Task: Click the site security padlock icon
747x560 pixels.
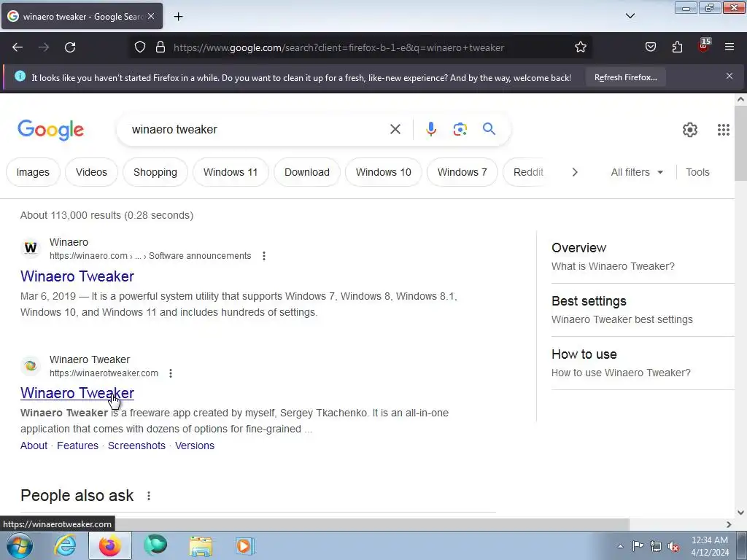Action: coord(160,47)
